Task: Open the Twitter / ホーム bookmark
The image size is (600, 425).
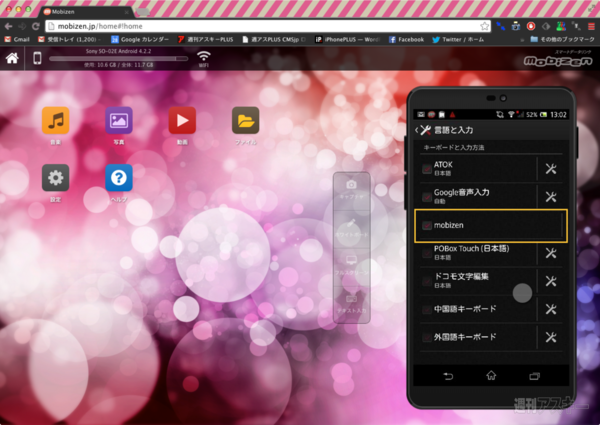Action: 458,39
